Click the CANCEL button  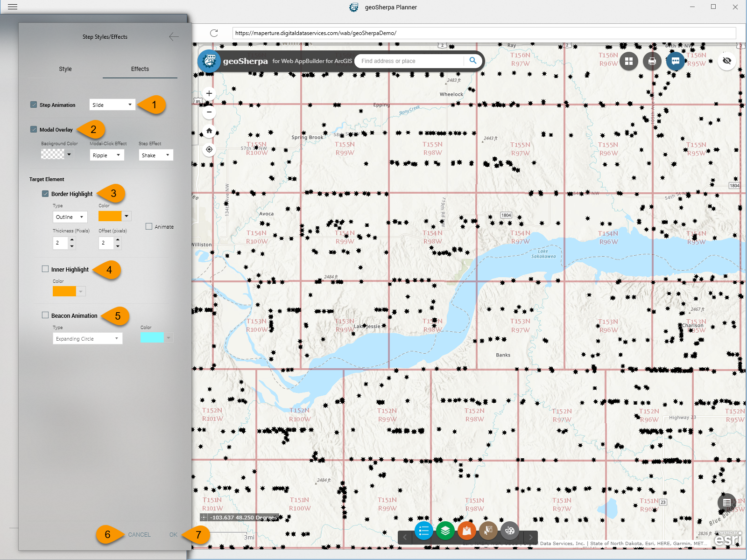(x=139, y=535)
